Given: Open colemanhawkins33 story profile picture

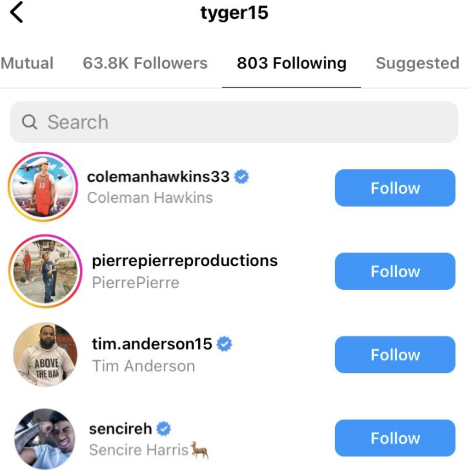Looking at the screenshot, I should (43, 187).
